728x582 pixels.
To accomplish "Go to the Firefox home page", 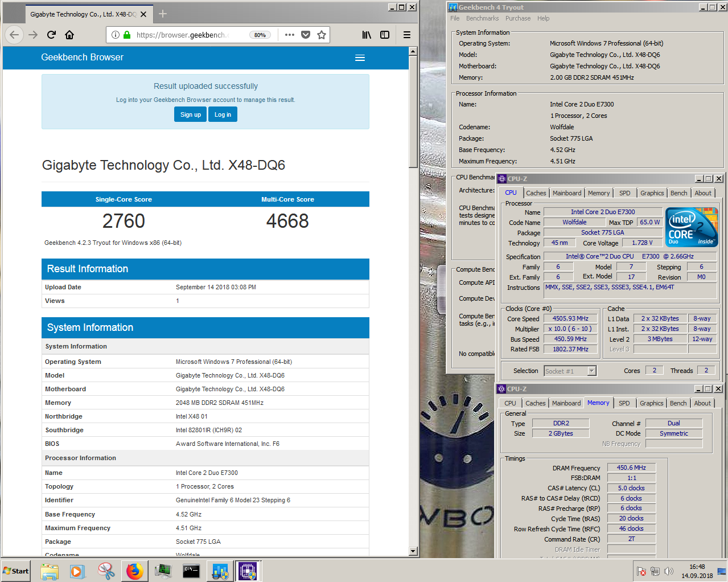I will [x=69, y=35].
